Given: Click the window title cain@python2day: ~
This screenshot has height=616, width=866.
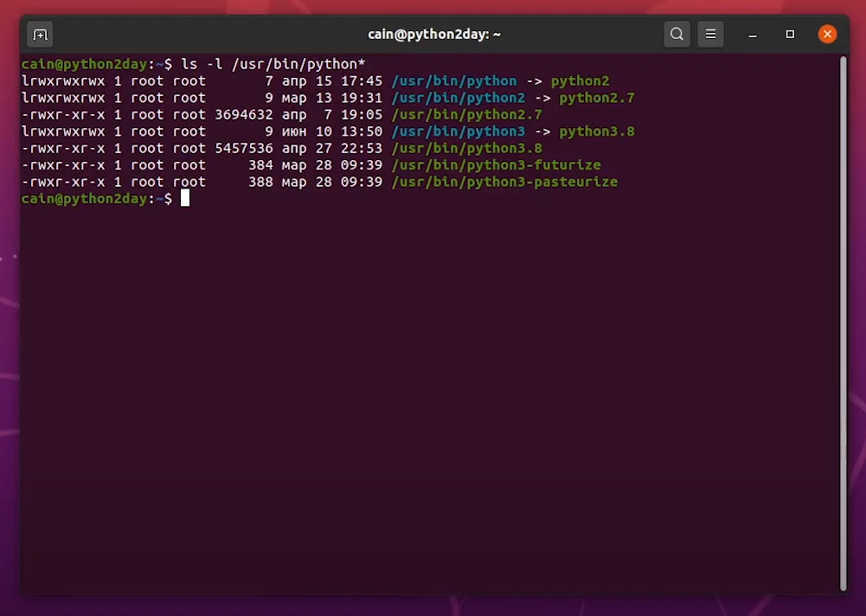Looking at the screenshot, I should click(x=434, y=35).
